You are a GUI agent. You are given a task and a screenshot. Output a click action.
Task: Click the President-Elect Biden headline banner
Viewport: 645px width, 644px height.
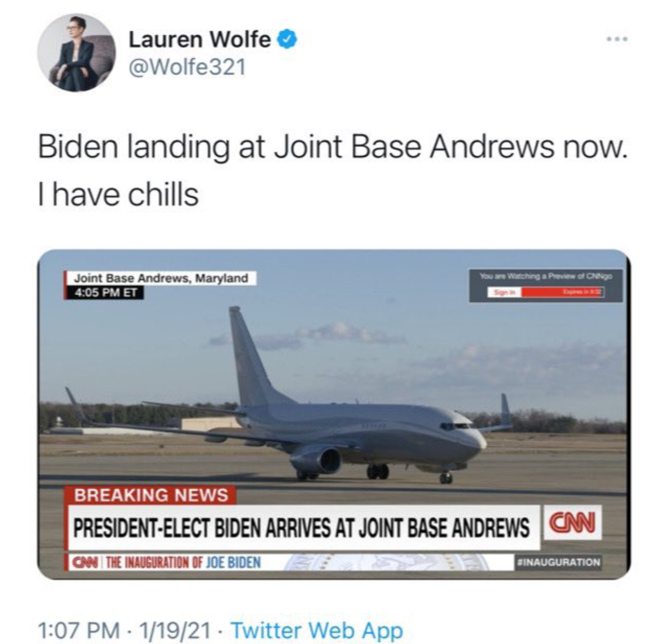coord(302,527)
